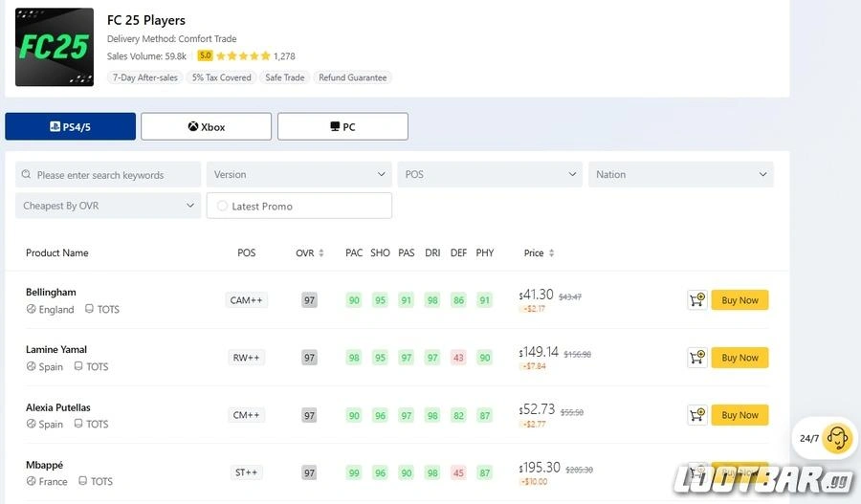Click the Refund Guarantee tag
Viewport: 861px width, 504px height.
(352, 77)
